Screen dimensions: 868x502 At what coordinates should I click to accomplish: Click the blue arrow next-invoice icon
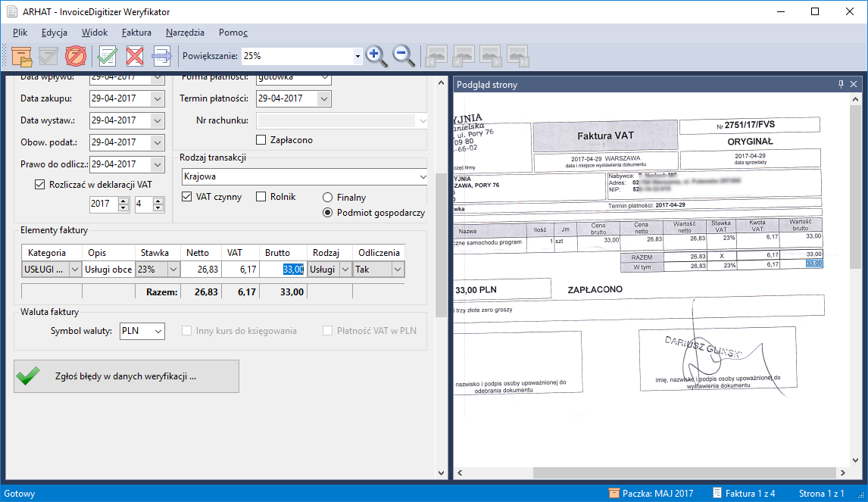(x=162, y=56)
